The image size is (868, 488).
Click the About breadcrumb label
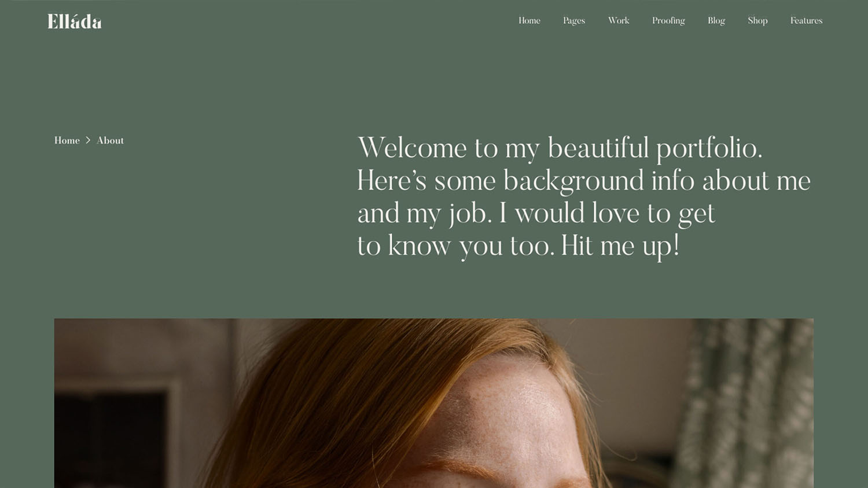coord(110,141)
